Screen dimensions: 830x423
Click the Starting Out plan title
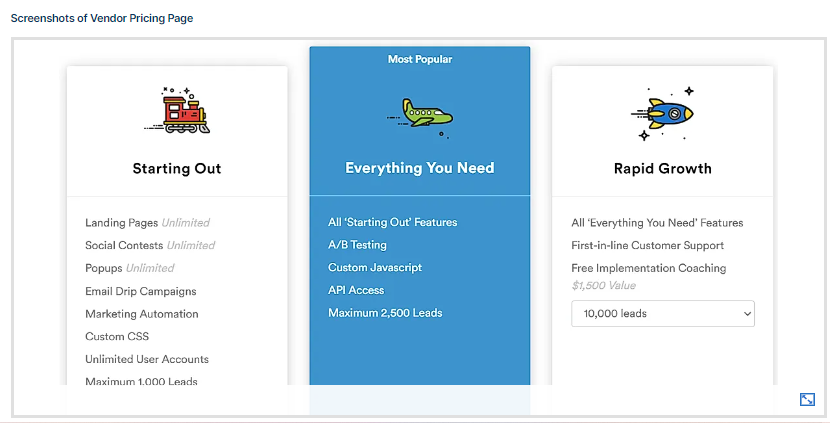coord(177,168)
